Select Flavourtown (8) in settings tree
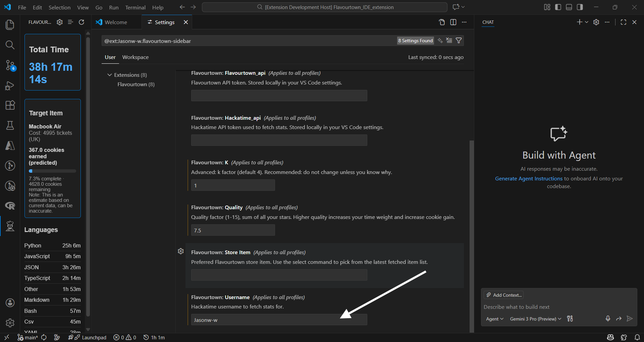This screenshot has height=342, width=644. (136, 84)
